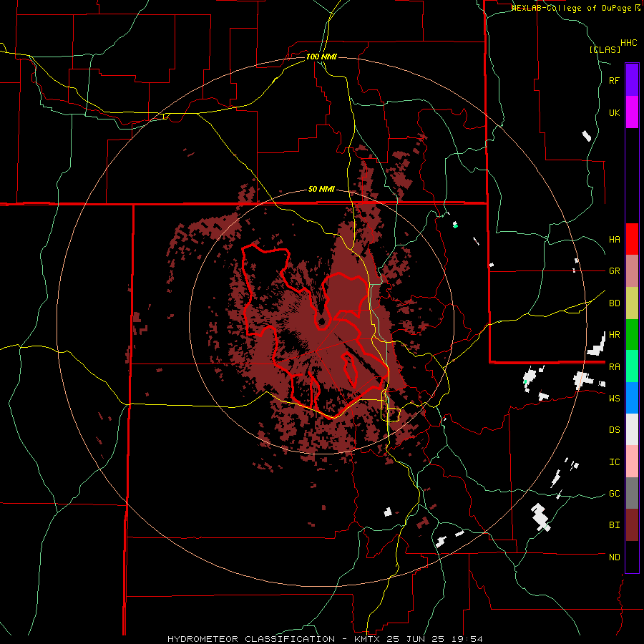Click the WS legend label
The image size is (644, 644).
click(x=614, y=399)
